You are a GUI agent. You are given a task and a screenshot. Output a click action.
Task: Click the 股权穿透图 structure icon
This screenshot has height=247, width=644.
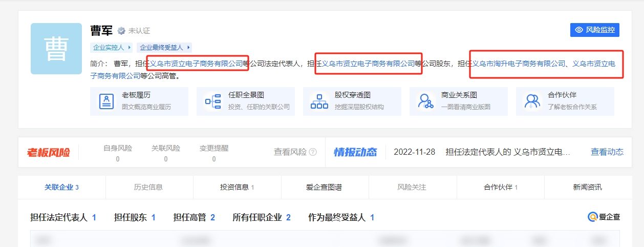click(x=319, y=101)
